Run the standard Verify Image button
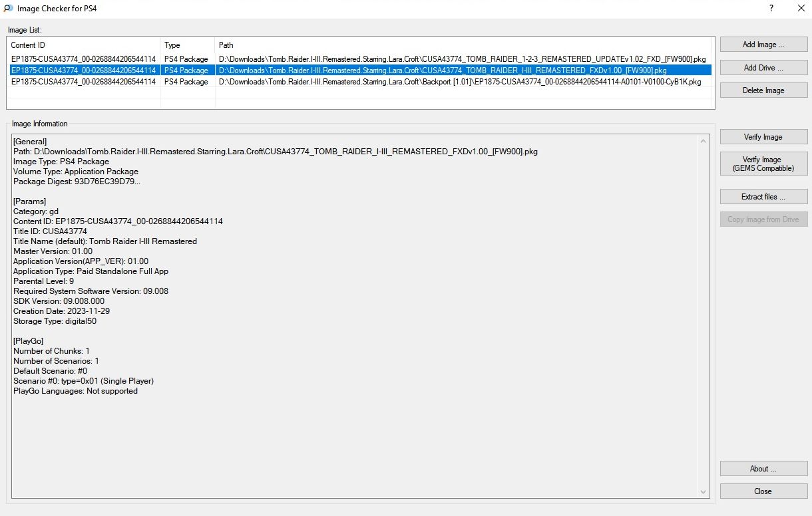 tap(763, 137)
